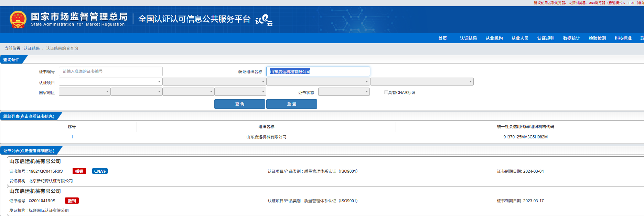Open the 认证规则 menu
Viewport: 644px width, 216px height.
(546, 38)
